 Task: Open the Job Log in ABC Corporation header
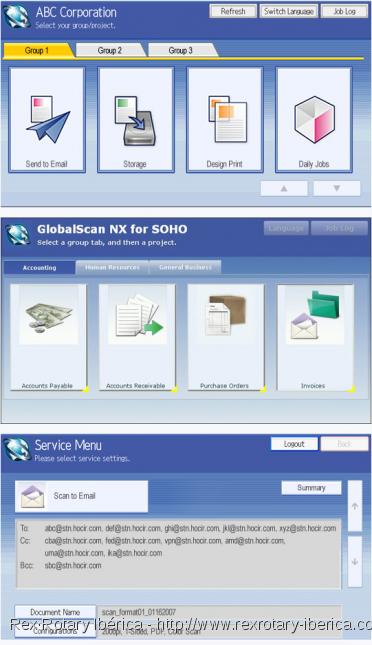tap(344, 12)
